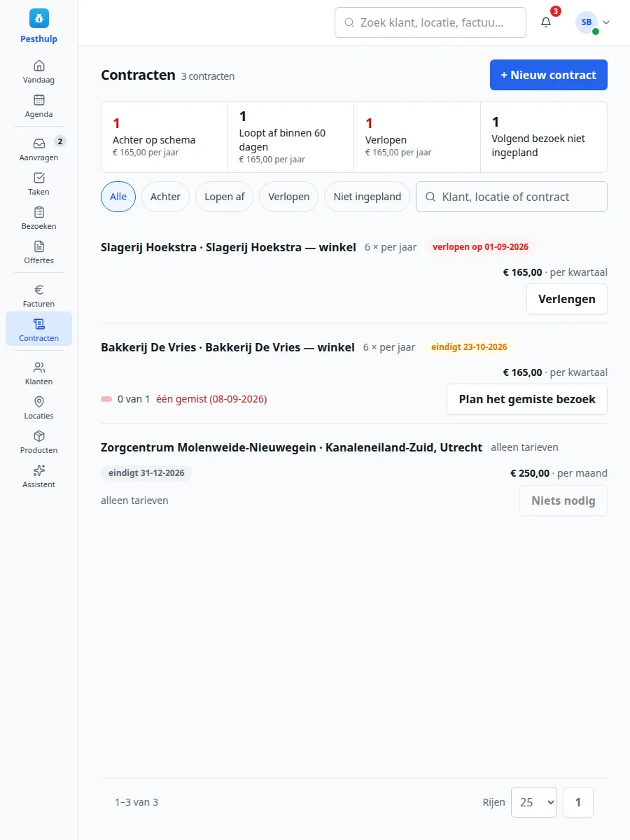Go to page 1 of results
The height and width of the screenshot is (840, 630).
(x=578, y=802)
